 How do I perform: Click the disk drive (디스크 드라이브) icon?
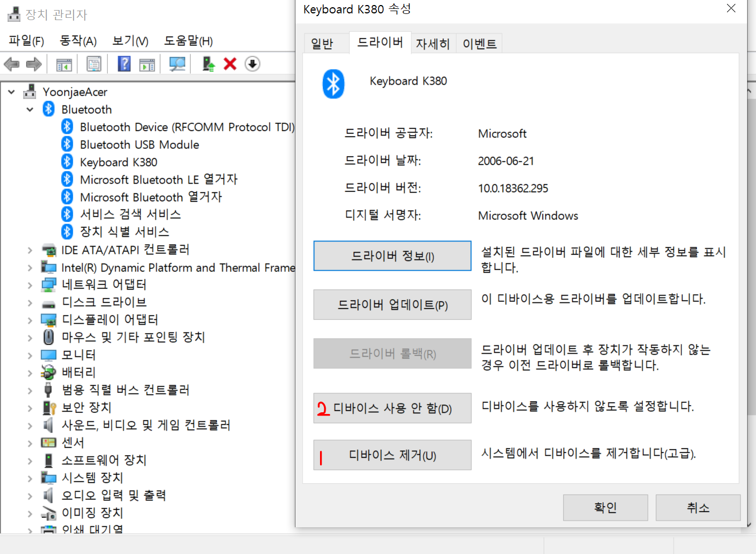pos(49,304)
